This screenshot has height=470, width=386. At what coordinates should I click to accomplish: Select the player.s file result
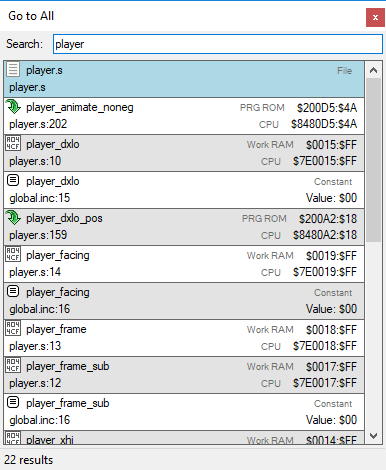(184, 79)
